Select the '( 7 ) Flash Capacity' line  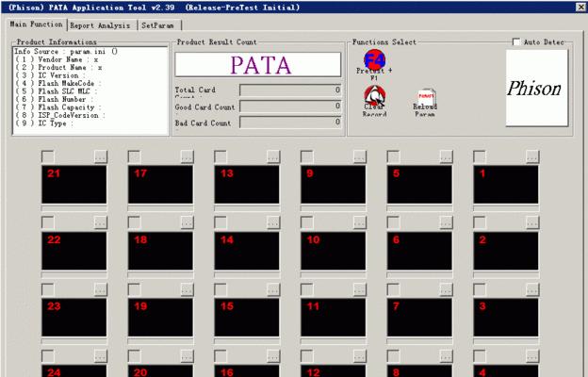(58, 107)
